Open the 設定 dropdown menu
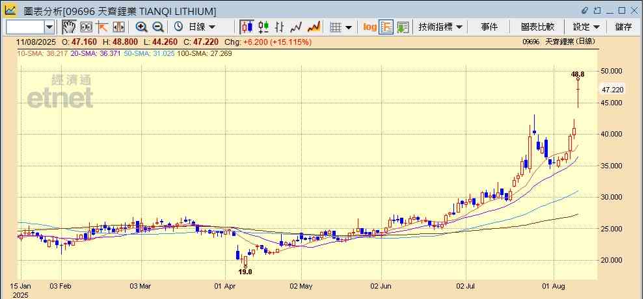This screenshot has height=299, width=644. tap(586, 27)
